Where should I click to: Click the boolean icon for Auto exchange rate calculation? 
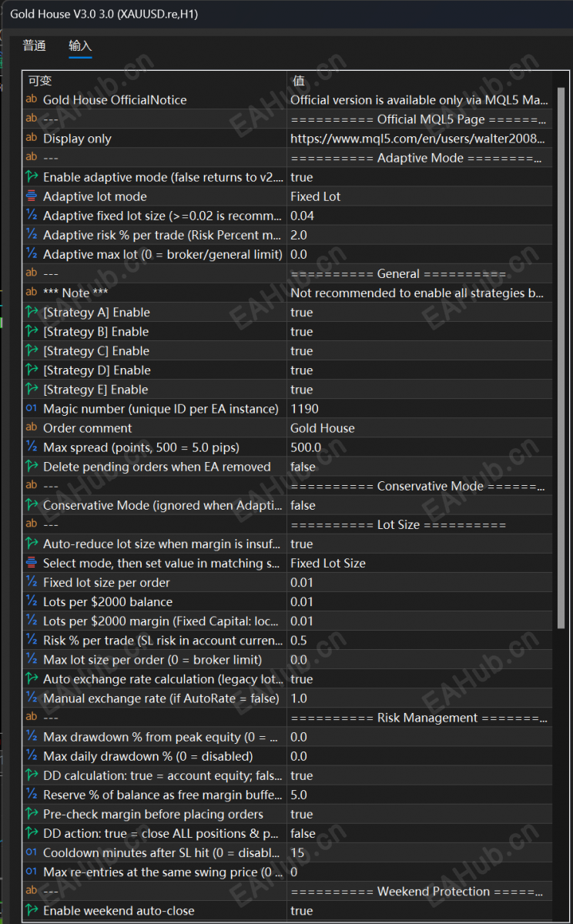pos(32,679)
